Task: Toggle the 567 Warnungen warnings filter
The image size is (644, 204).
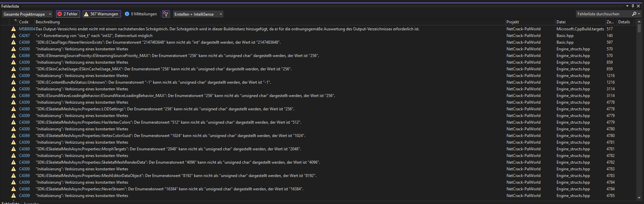Action: click(x=101, y=14)
